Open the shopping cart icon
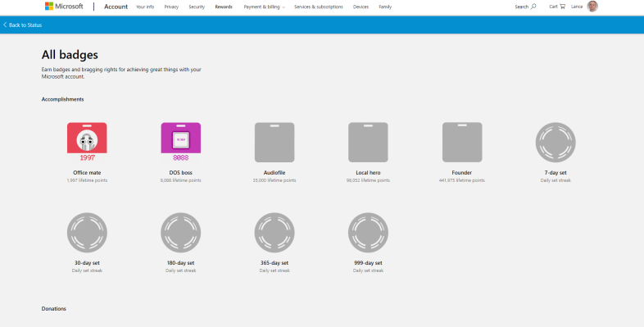 click(x=562, y=7)
